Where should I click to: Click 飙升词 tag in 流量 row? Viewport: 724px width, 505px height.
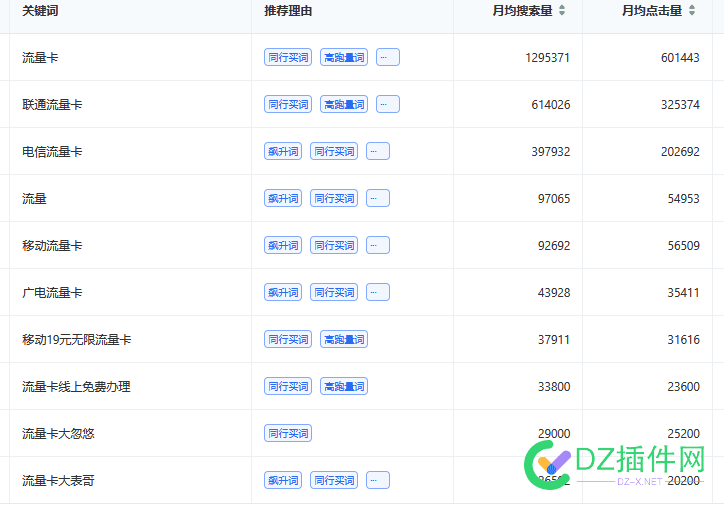pyautogui.click(x=283, y=198)
